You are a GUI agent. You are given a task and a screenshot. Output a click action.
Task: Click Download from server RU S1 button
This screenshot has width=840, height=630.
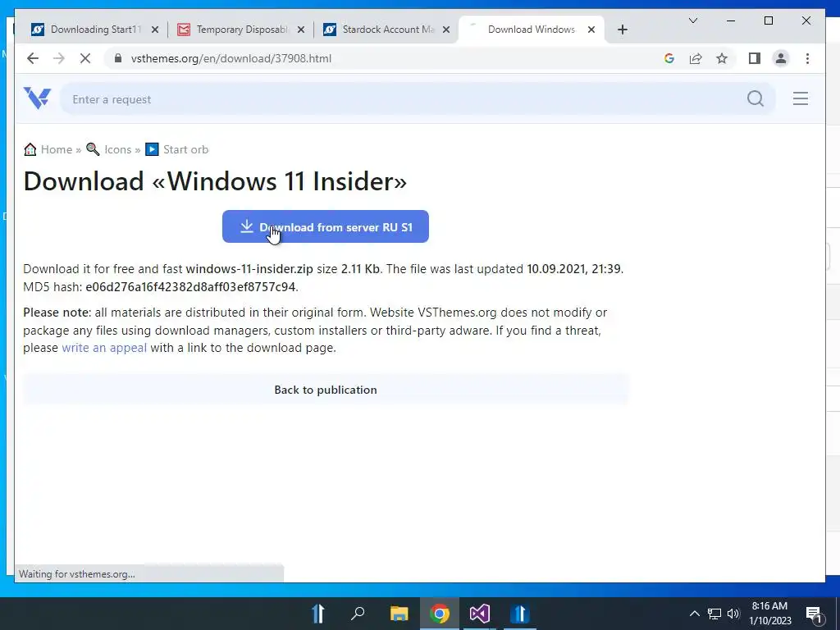325,226
